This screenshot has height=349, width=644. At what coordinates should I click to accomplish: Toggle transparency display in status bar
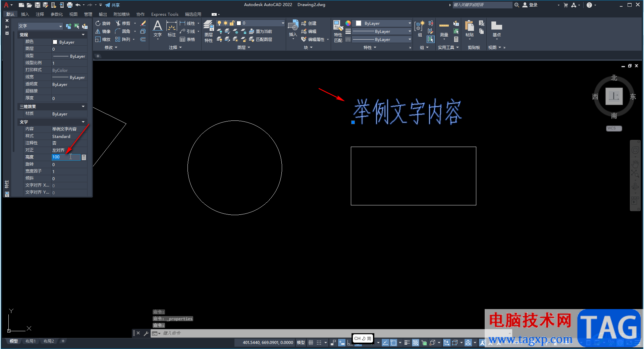[416, 343]
